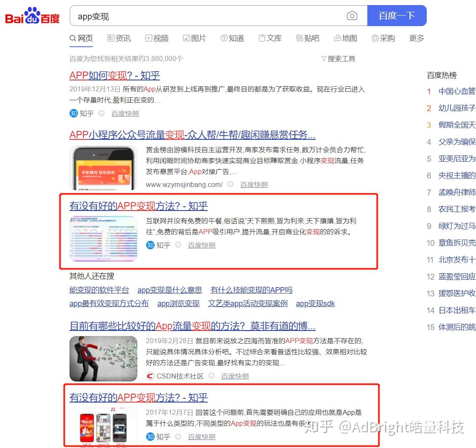
Task: Click related search app浏览变现
Action: [178, 304]
